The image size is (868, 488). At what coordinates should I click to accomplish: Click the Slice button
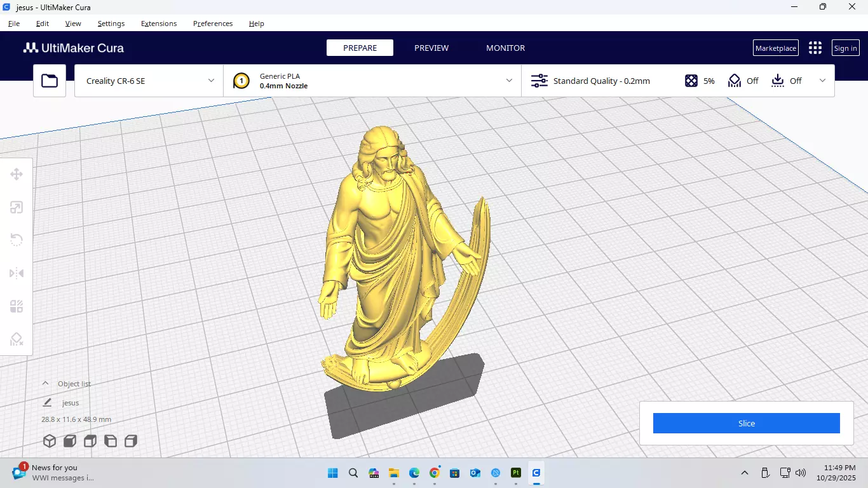click(747, 423)
